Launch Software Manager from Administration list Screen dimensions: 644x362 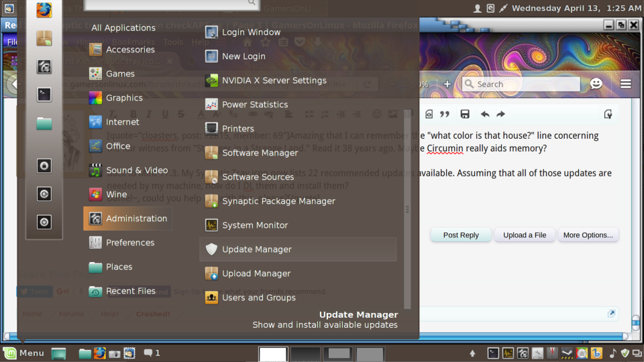click(x=298, y=153)
